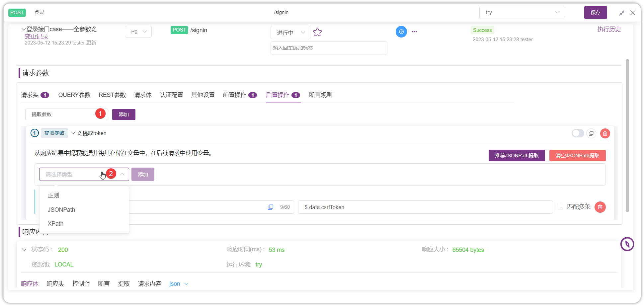The width and height of the screenshot is (644, 306).
Task: Switch to the 断言规则 tab
Action: (x=320, y=95)
